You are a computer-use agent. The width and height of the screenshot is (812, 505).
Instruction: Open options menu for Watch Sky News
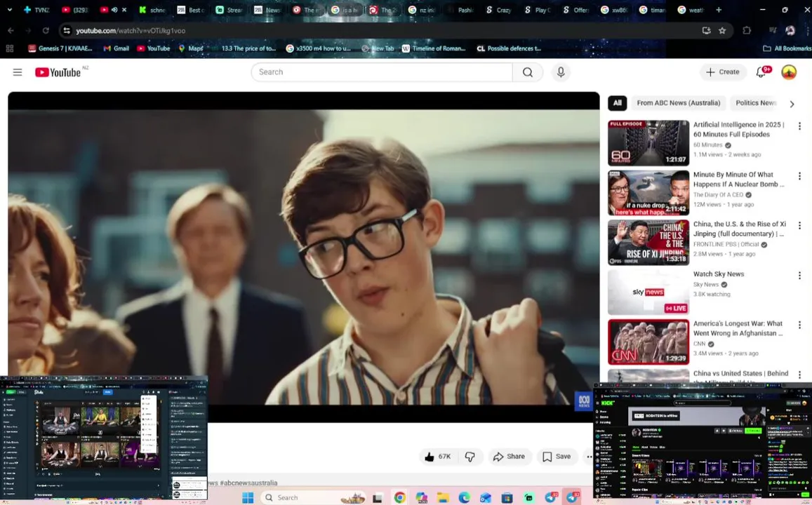[799, 275]
